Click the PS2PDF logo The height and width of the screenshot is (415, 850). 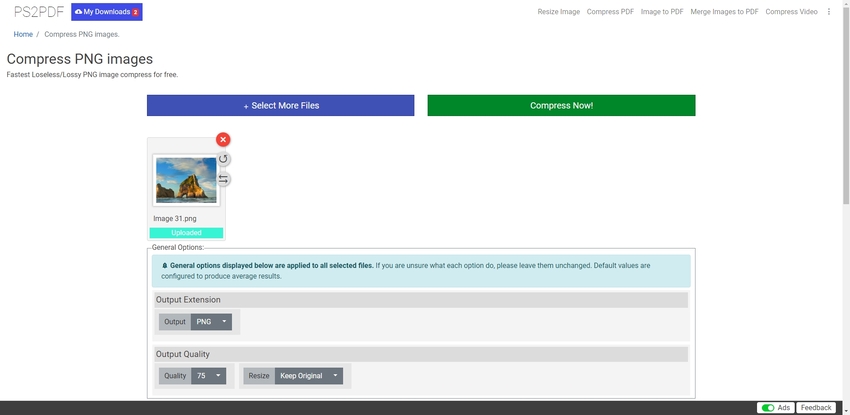[x=34, y=12]
